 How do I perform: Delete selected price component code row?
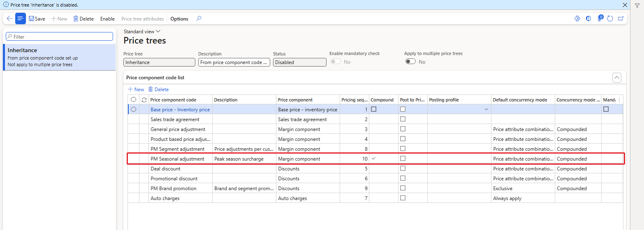(158, 90)
